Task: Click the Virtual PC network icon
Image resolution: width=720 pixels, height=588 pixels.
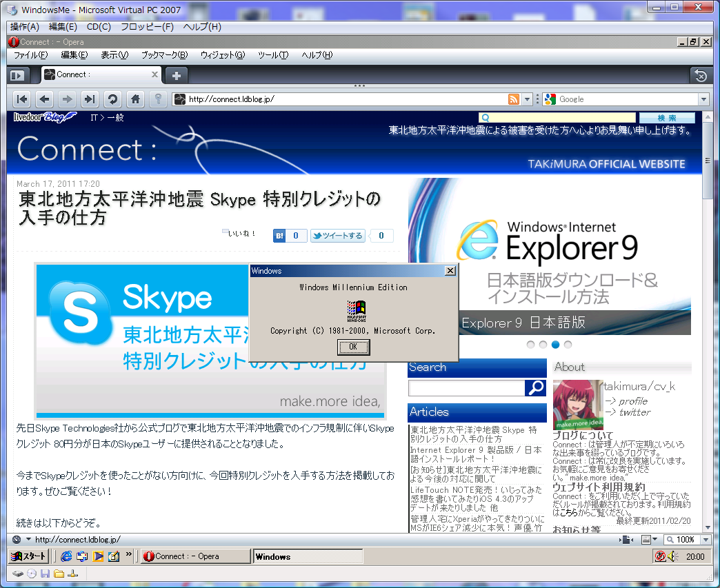Action: tap(72, 574)
